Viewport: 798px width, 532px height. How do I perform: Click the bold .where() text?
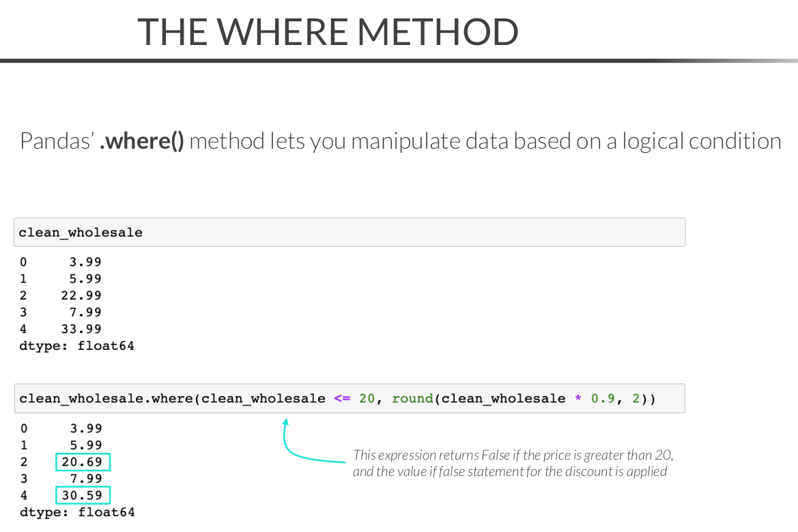[142, 141]
